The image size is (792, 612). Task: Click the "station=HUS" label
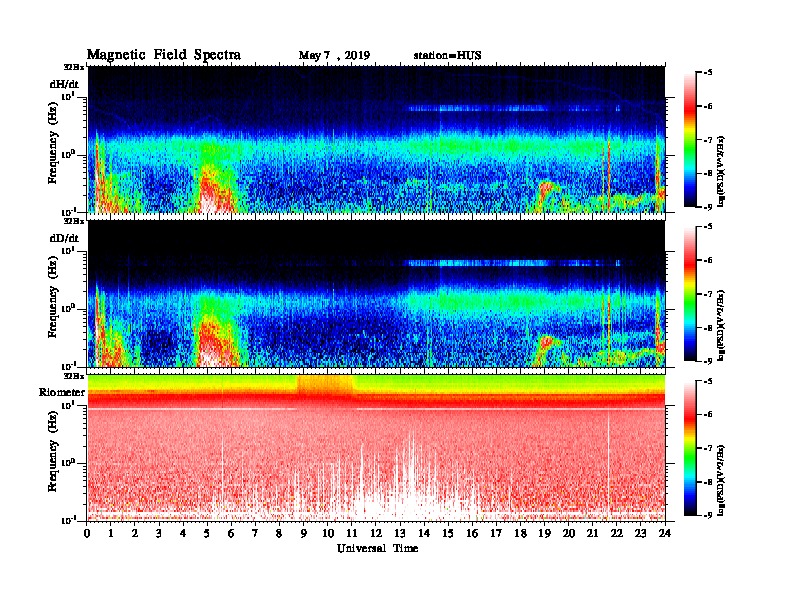[x=448, y=55]
